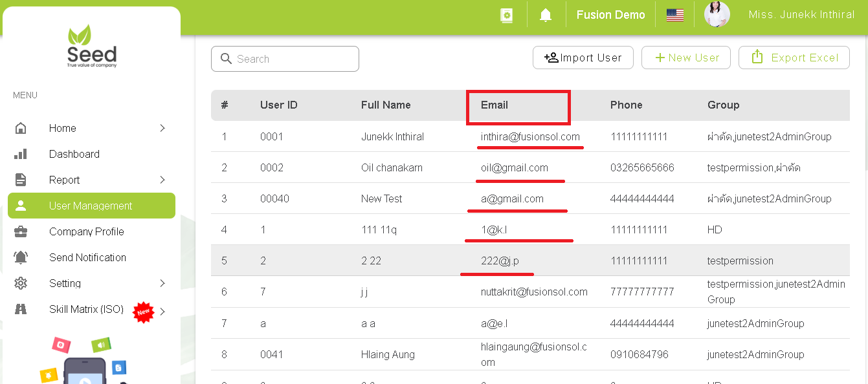The width and height of the screenshot is (868, 384).
Task: Click the New User button
Action: click(685, 57)
